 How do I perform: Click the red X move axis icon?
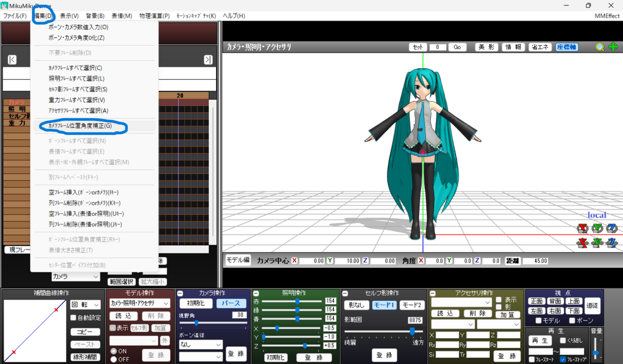[583, 242]
